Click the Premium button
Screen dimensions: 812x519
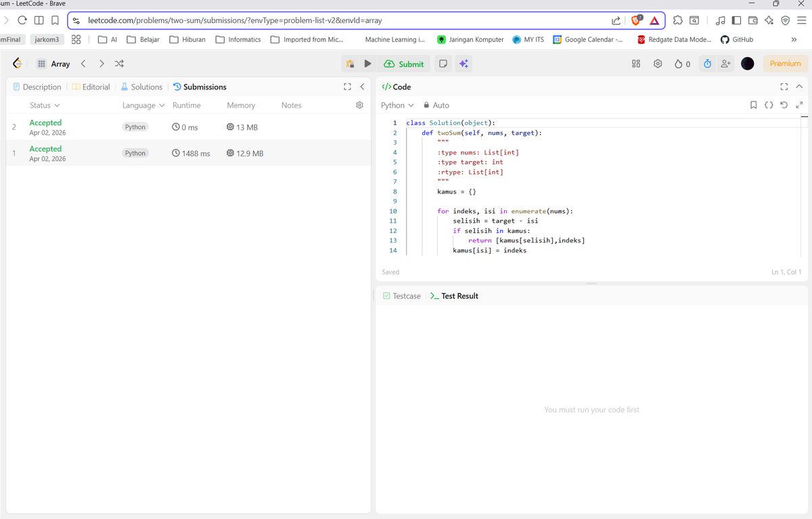click(786, 64)
